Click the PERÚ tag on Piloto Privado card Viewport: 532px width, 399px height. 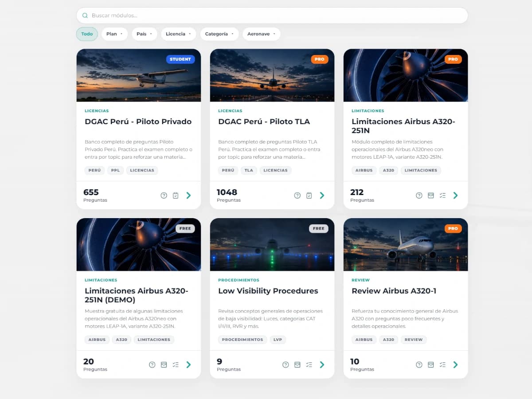pos(94,170)
